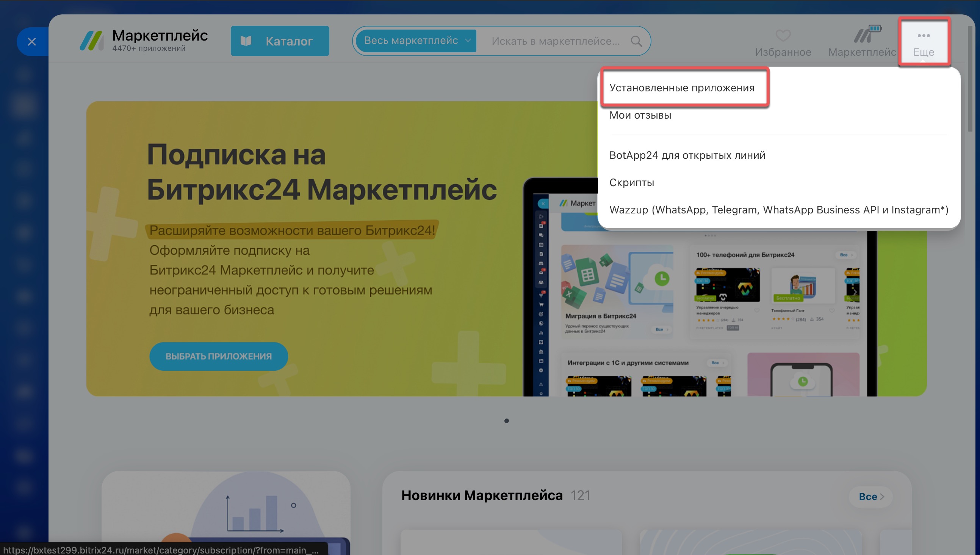Close the Marketplace slider panel

coord(32,42)
